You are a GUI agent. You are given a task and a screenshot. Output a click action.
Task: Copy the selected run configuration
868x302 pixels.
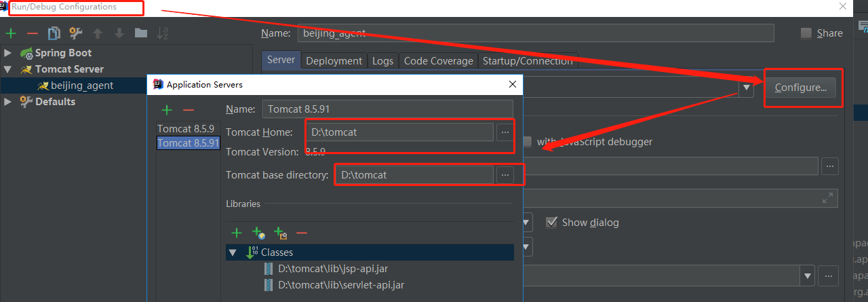coord(54,33)
